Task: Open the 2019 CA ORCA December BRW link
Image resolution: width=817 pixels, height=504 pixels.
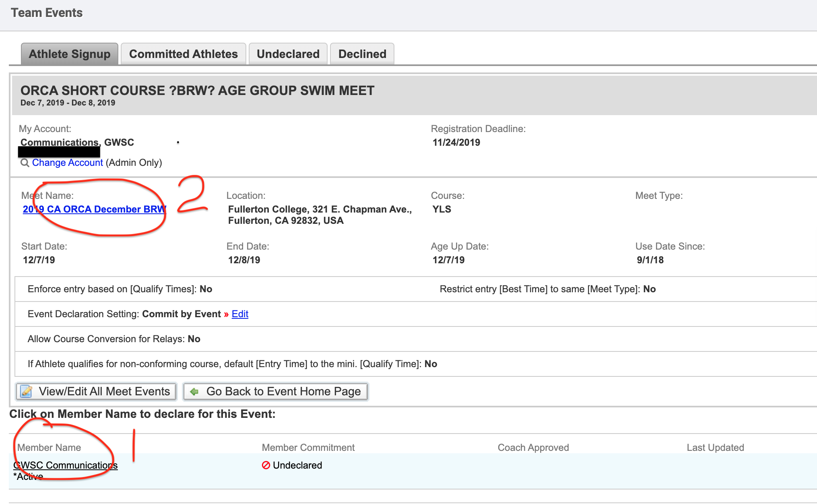Action: pos(94,209)
